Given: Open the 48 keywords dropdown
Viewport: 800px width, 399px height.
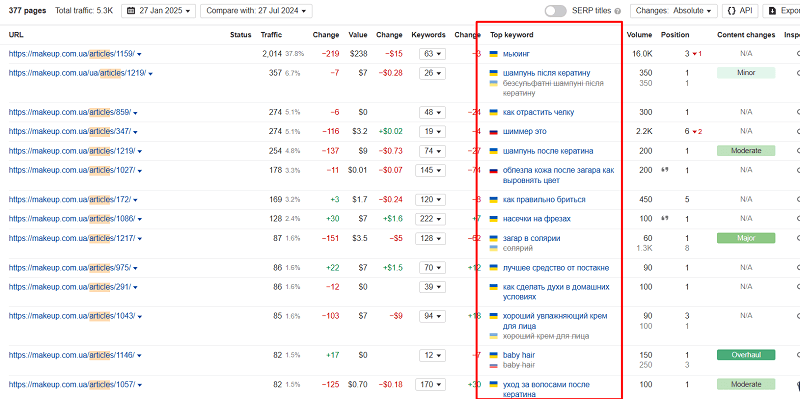Looking at the screenshot, I should pos(432,112).
